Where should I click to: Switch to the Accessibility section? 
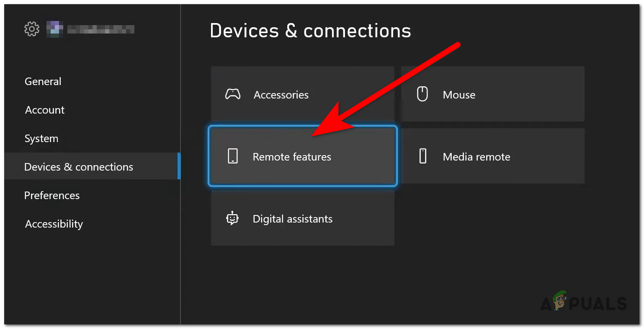54,224
